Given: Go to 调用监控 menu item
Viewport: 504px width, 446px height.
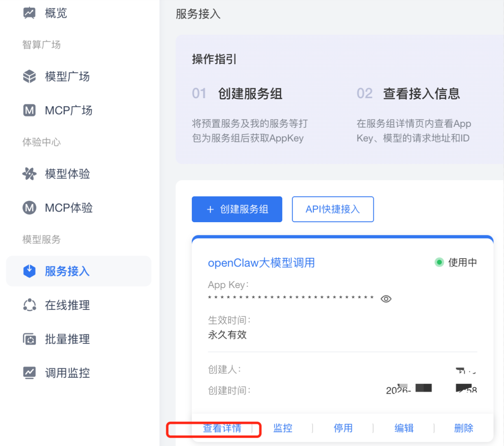Looking at the screenshot, I should (x=67, y=373).
